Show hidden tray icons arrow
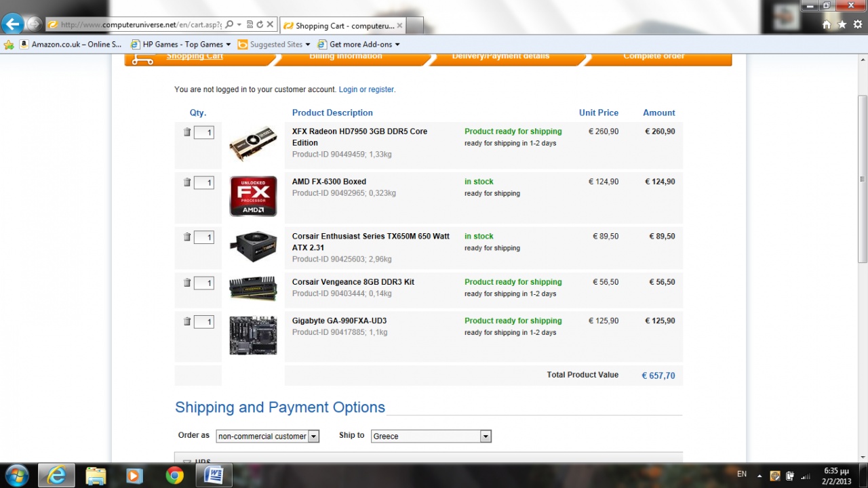This screenshot has height=488, width=868. [759, 475]
